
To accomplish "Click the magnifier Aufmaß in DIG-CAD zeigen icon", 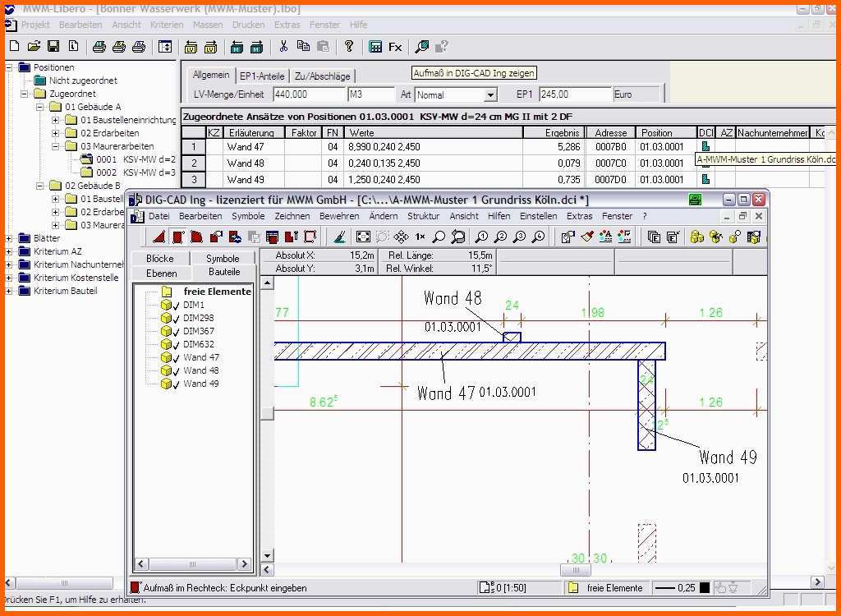I will (422, 47).
